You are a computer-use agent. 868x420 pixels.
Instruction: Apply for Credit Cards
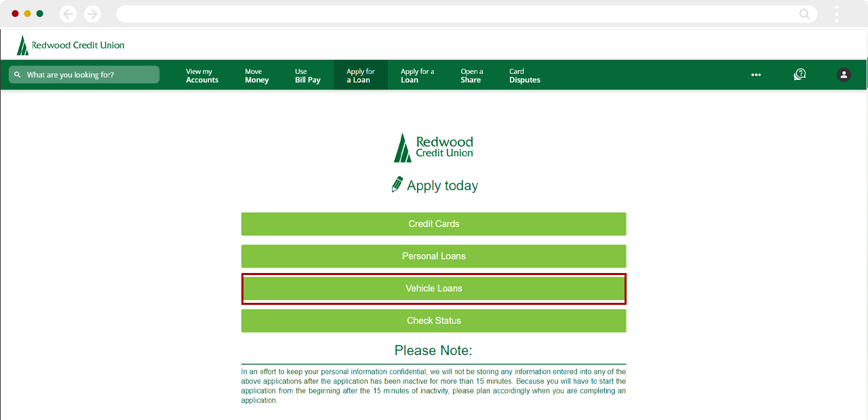433,224
